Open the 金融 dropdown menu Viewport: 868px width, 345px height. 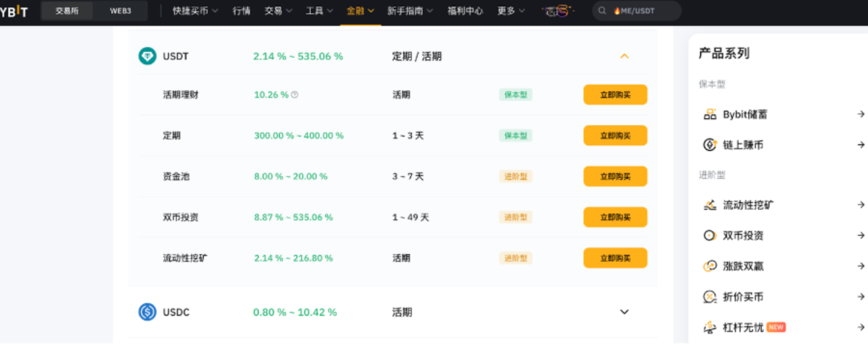(x=361, y=11)
